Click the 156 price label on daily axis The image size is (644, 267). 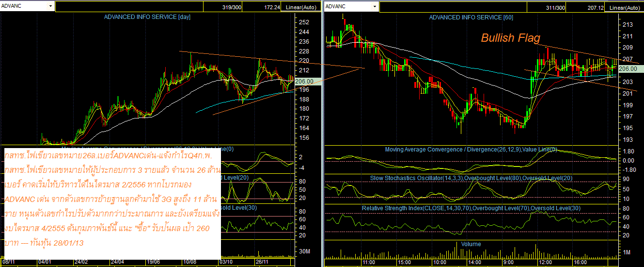click(x=304, y=137)
